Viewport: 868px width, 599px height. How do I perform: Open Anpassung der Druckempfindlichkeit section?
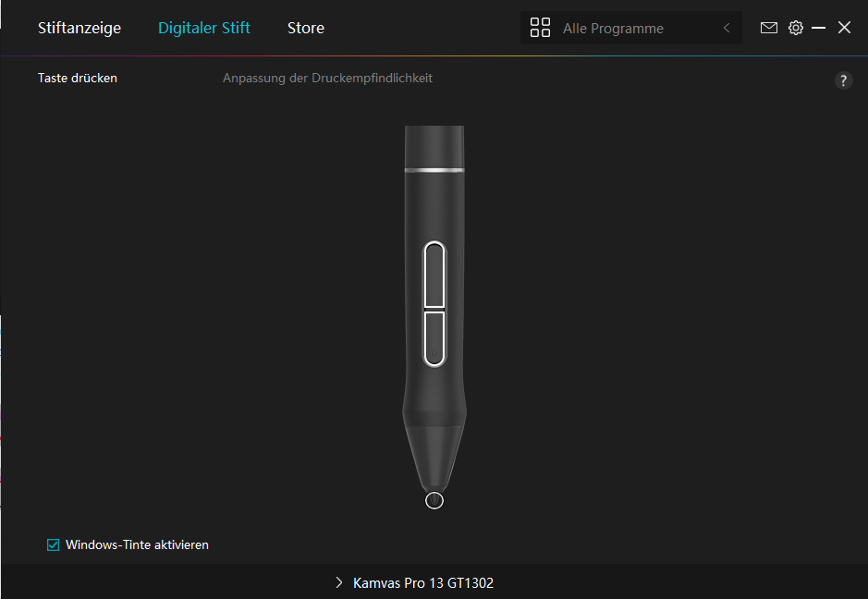[327, 78]
